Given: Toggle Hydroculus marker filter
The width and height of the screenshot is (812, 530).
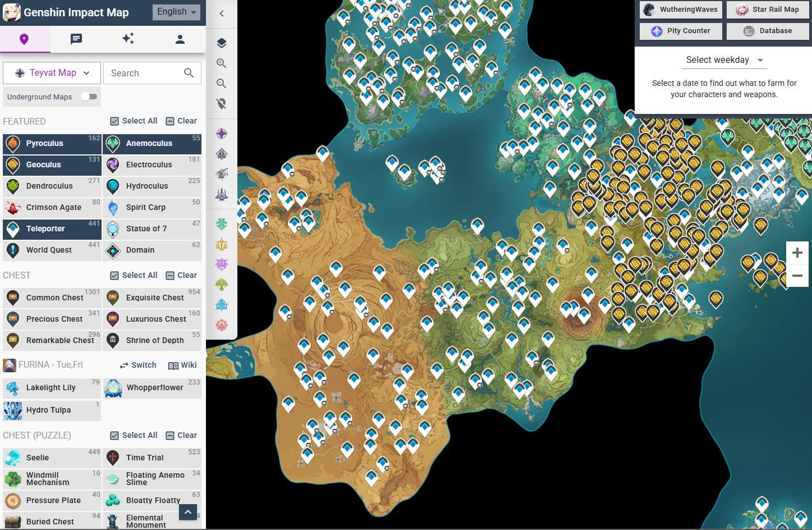Looking at the screenshot, I should pos(152,186).
